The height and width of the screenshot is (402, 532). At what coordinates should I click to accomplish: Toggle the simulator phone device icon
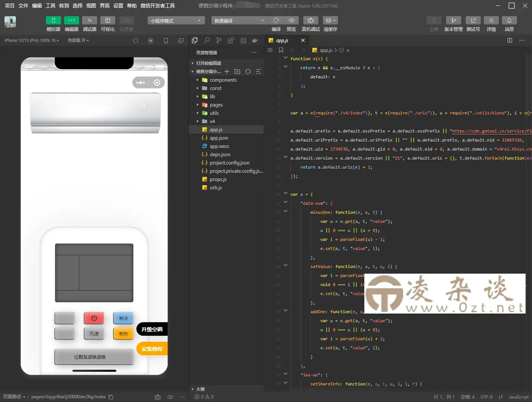[166, 41]
